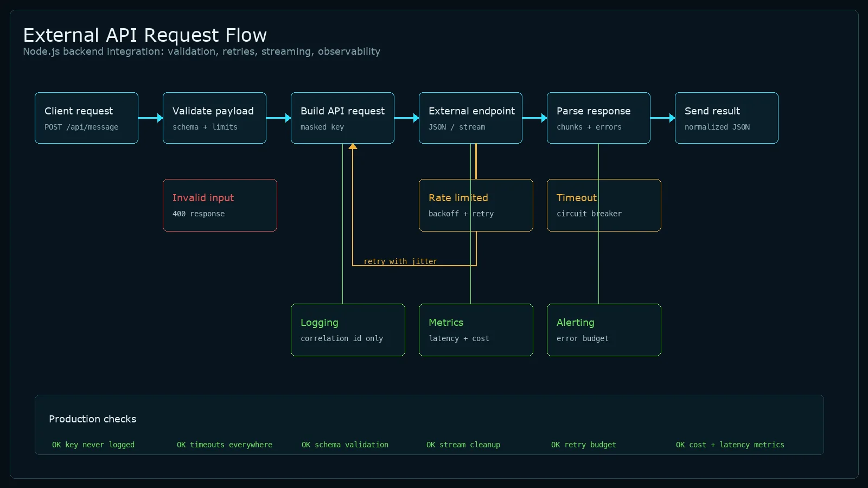This screenshot has height=488, width=868.
Task: Select the Alerting error budget box
Action: [604, 330]
